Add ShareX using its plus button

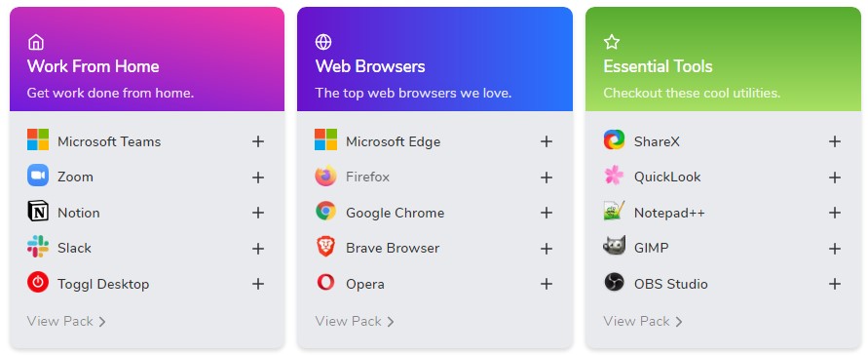point(835,141)
